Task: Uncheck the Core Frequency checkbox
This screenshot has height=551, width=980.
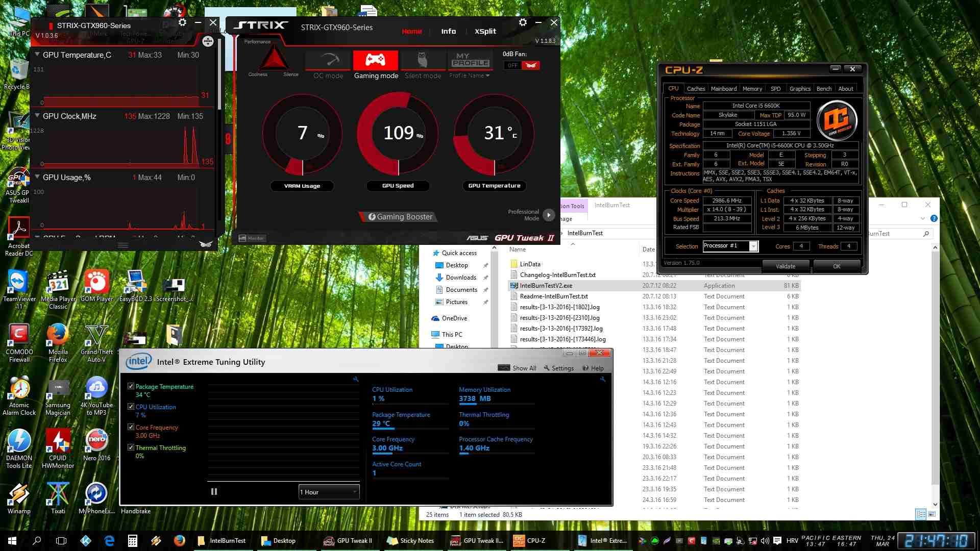Action: pyautogui.click(x=131, y=427)
